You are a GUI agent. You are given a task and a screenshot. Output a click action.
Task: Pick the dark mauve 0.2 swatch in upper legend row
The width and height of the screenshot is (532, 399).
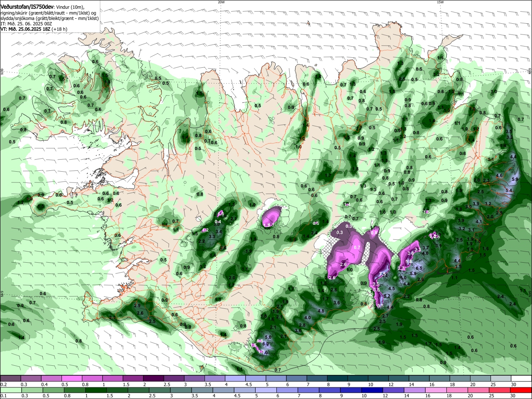11,379
